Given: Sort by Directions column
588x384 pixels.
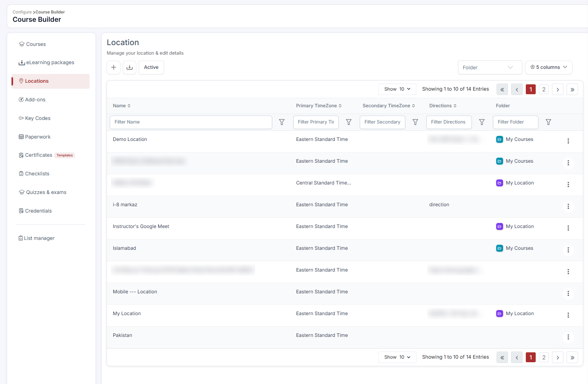Looking at the screenshot, I should [x=443, y=106].
